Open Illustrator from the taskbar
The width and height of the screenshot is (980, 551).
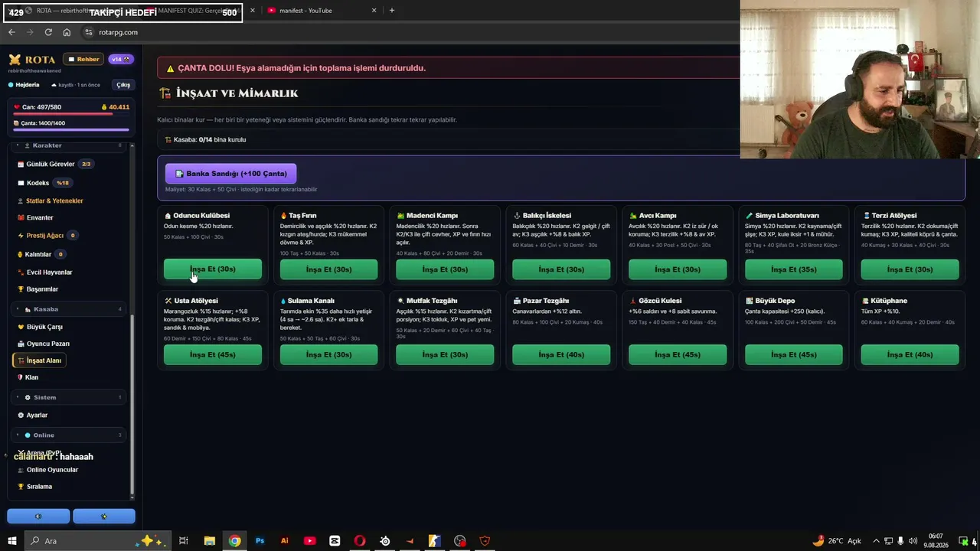pos(285,541)
